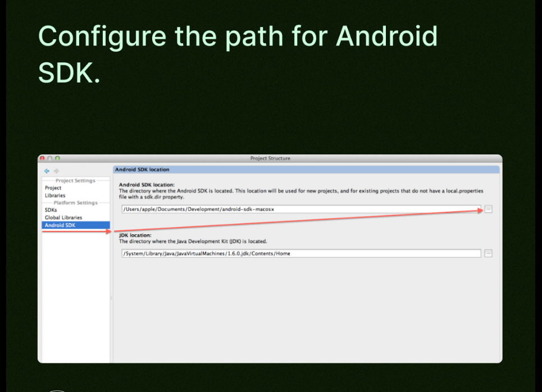Select Project in Project Settings

tap(53, 188)
